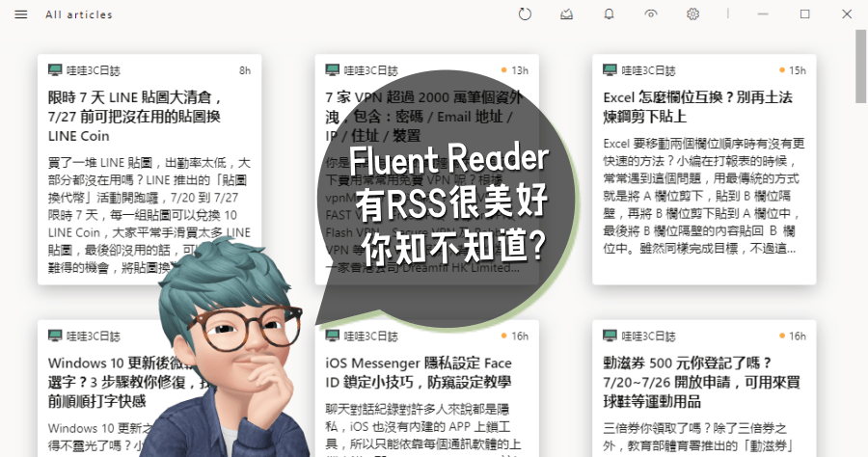The height and width of the screenshot is (457, 868).
Task: Mark all articles as read
Action: 567,14
